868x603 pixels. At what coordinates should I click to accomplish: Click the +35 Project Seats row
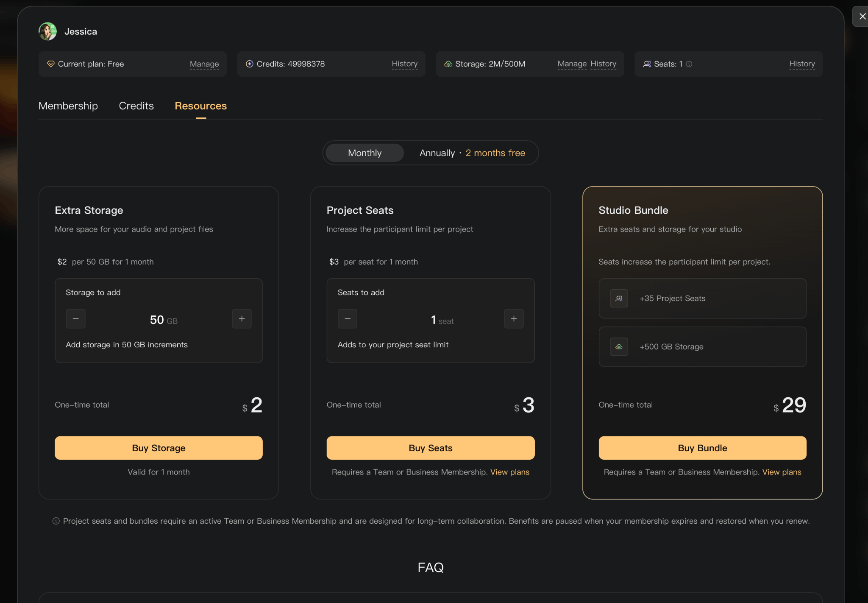pyautogui.click(x=703, y=299)
